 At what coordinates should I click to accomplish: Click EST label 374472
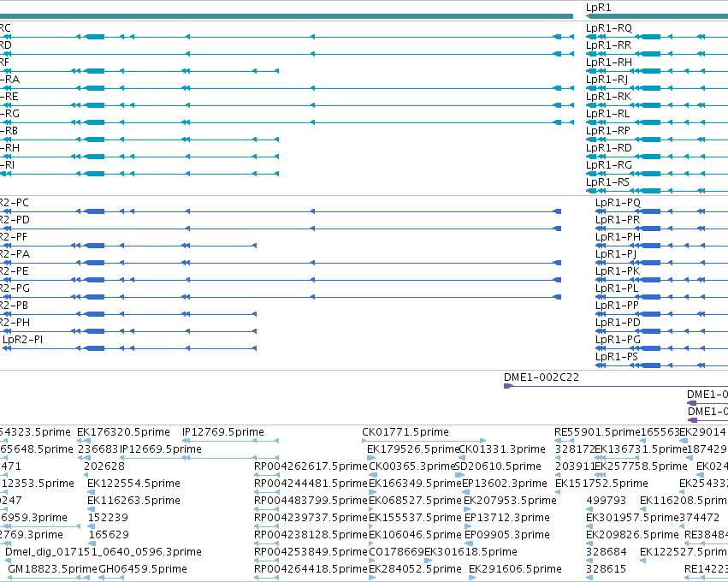point(699,518)
